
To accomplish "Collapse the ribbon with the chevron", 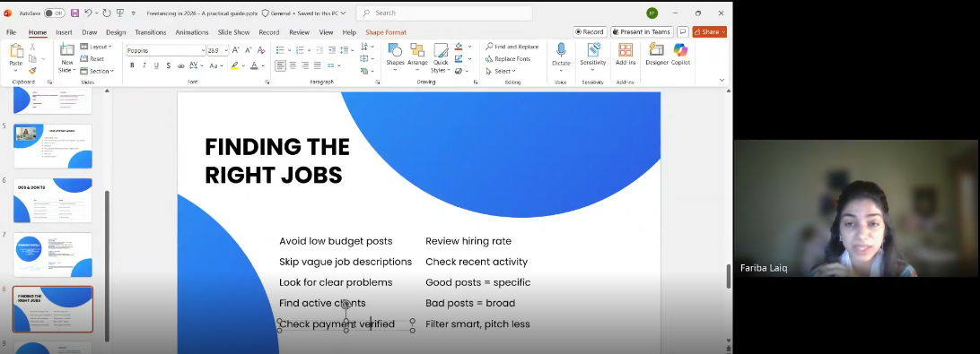I will coord(722,80).
